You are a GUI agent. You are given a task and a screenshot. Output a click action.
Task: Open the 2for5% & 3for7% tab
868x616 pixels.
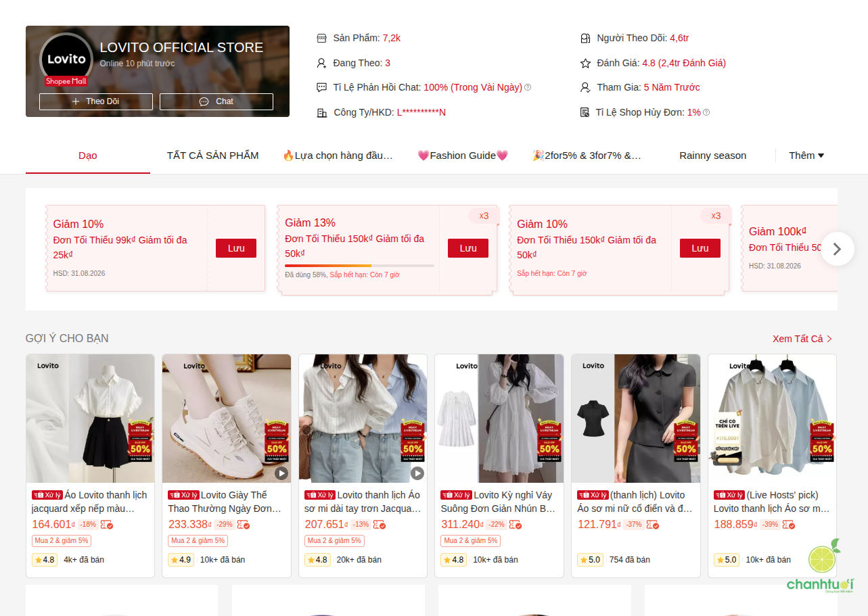point(587,156)
